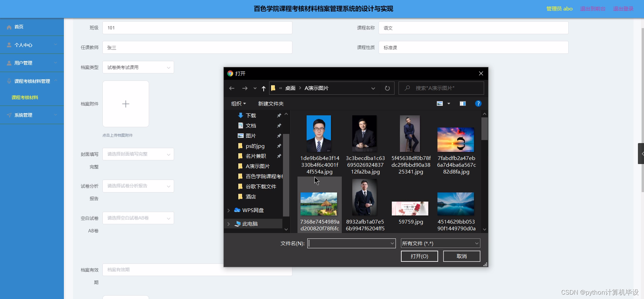Select 下载 in the navigation pane
Viewport: 644px width, 299px height.
(x=251, y=116)
